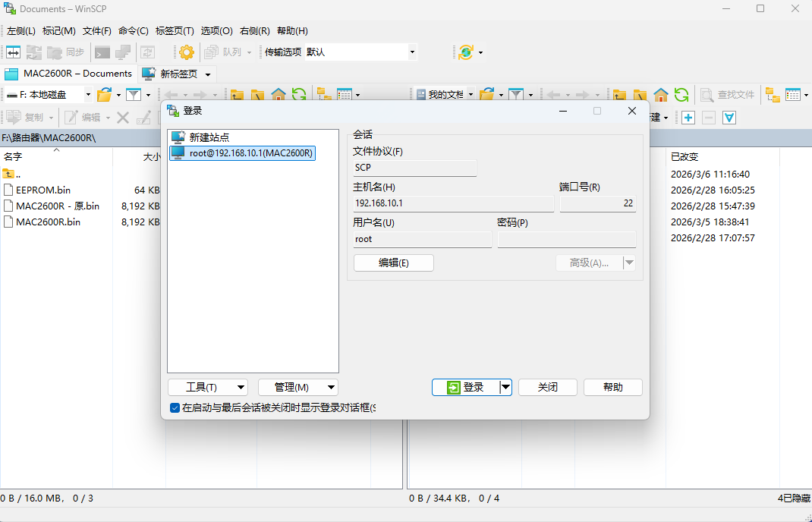Image resolution: width=812 pixels, height=522 pixels.
Task: Go to parent directory in local F: panel
Action: (x=238, y=94)
